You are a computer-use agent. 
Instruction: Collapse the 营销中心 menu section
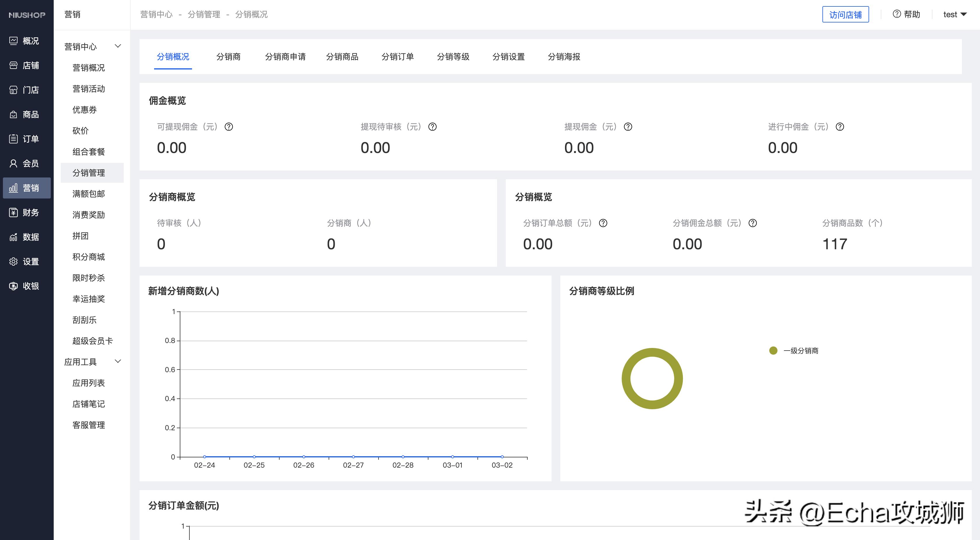118,46
